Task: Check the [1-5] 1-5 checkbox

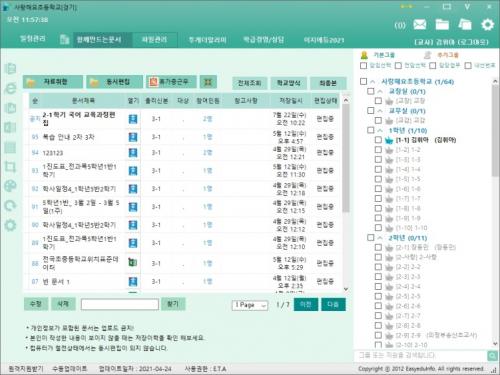Action: (378, 179)
